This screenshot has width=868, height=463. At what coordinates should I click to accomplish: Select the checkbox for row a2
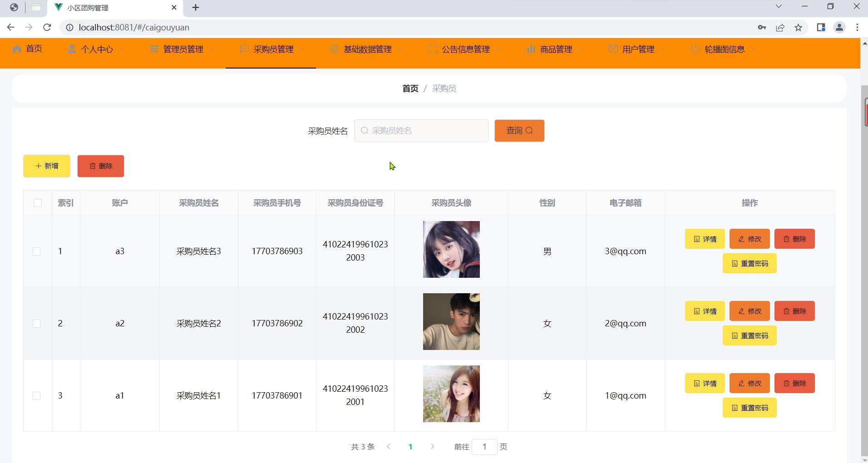click(x=37, y=324)
